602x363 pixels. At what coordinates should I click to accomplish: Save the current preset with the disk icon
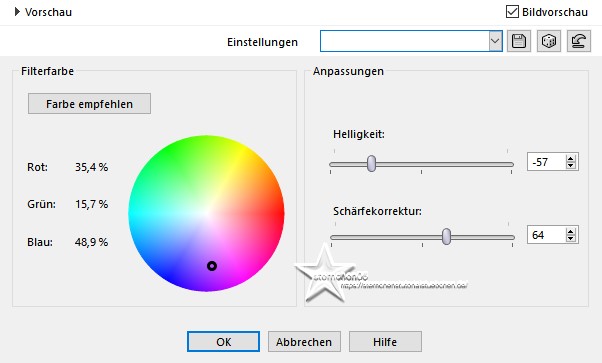(x=519, y=41)
